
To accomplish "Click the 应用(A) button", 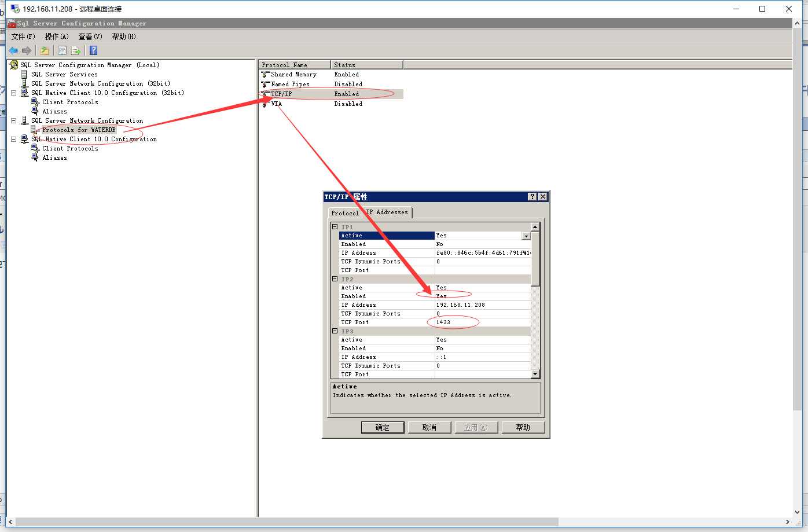I will click(476, 427).
